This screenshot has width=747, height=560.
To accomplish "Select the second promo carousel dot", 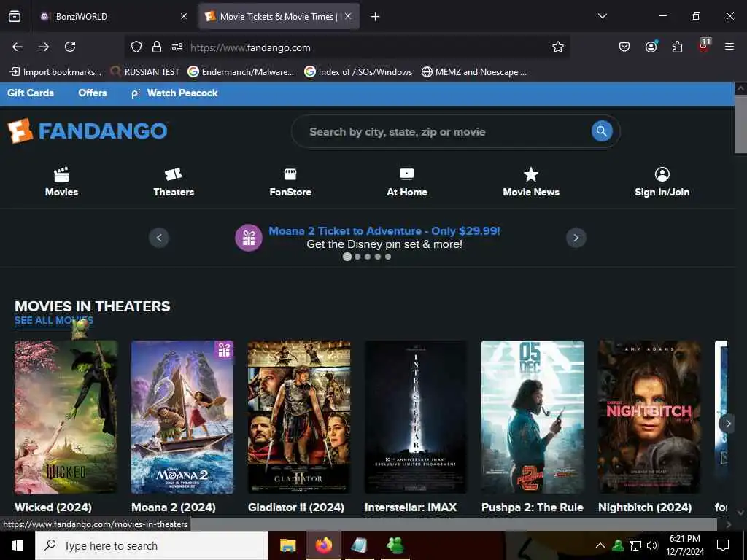I will pyautogui.click(x=357, y=257).
